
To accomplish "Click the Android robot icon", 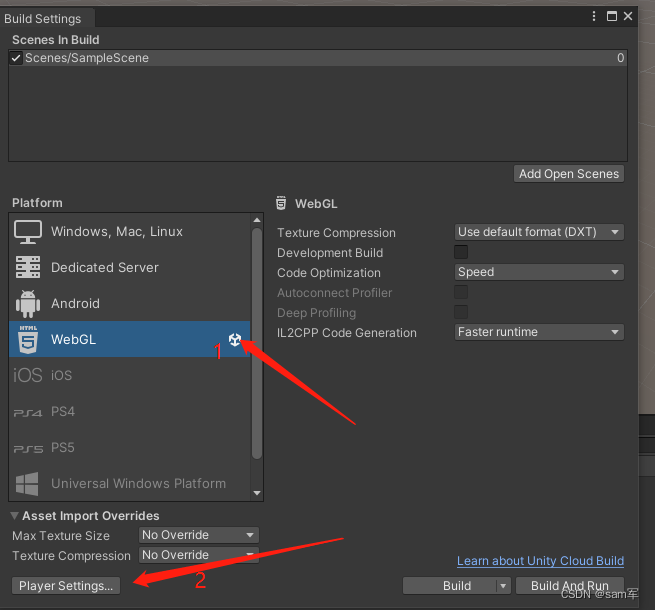I will pos(28,304).
